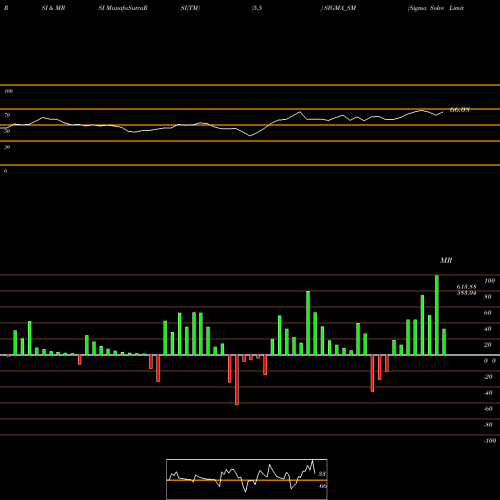
Task: Click the RSI value 66.98 label
Action: pos(460,109)
